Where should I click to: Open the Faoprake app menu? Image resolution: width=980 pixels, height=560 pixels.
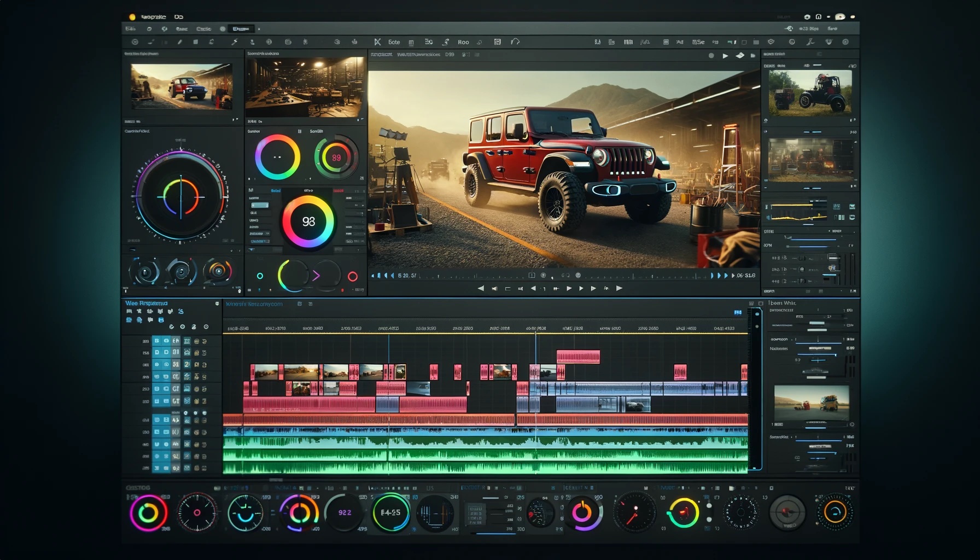point(153,17)
